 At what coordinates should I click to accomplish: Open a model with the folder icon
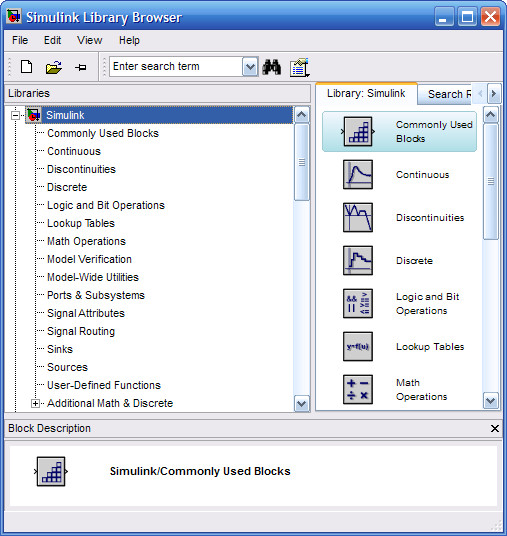[x=54, y=67]
